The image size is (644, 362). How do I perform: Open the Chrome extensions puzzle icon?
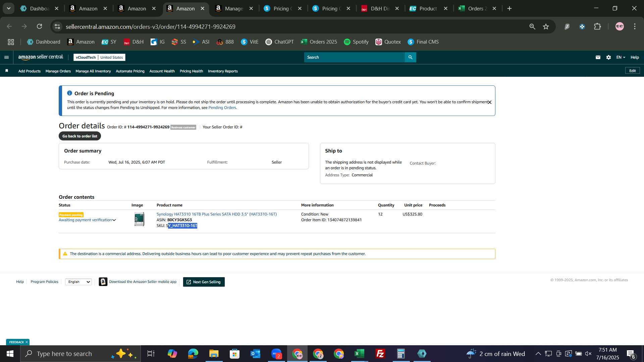[x=597, y=26]
